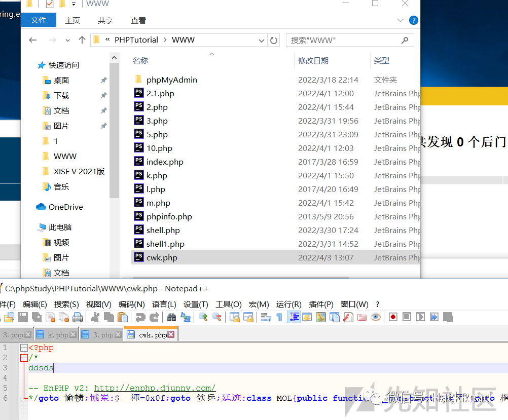The image size is (508, 420).
Task: Select the shell1.php file row
Action: click(x=276, y=244)
